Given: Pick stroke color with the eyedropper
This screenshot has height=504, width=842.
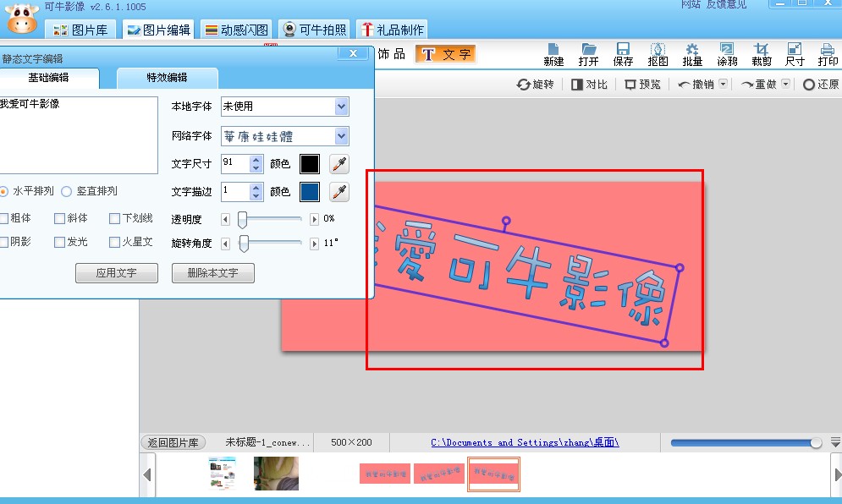Looking at the screenshot, I should tap(339, 192).
